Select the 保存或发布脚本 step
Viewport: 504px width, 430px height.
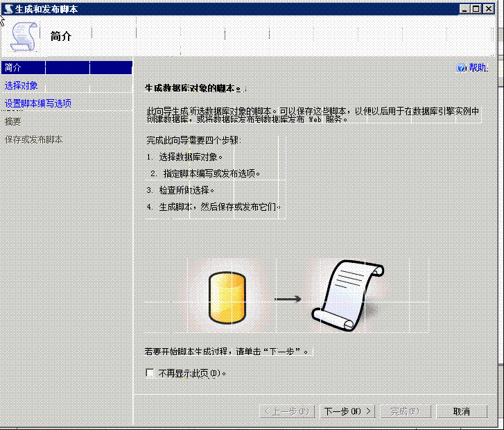coord(34,139)
